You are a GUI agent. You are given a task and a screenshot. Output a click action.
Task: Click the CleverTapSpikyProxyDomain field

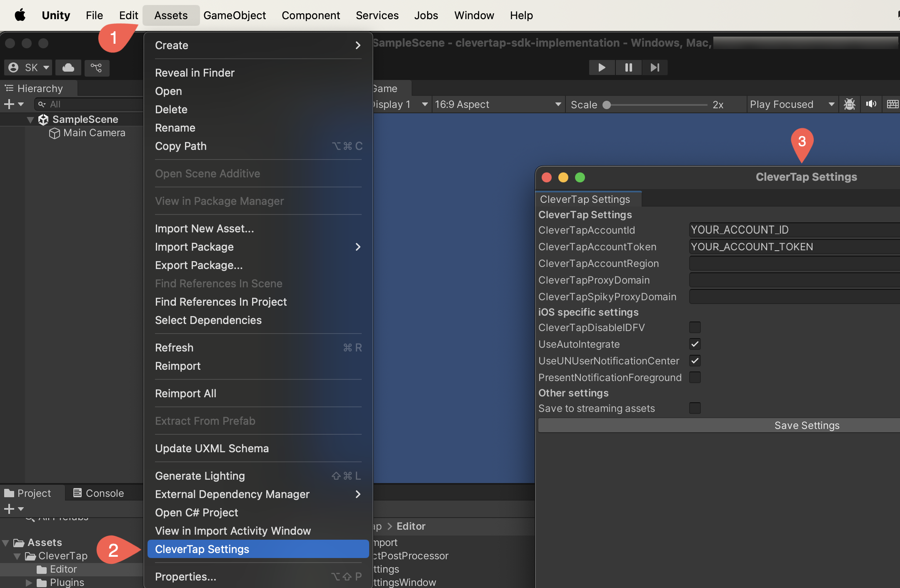click(795, 296)
